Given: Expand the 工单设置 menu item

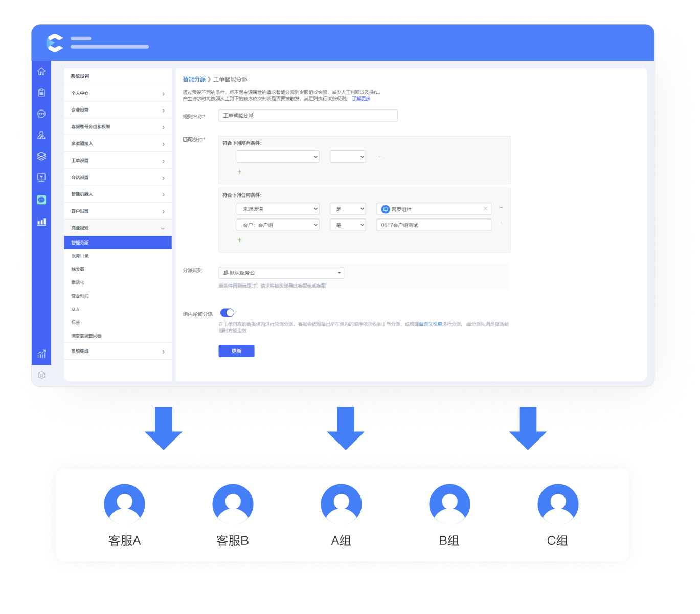Looking at the screenshot, I should (x=118, y=161).
